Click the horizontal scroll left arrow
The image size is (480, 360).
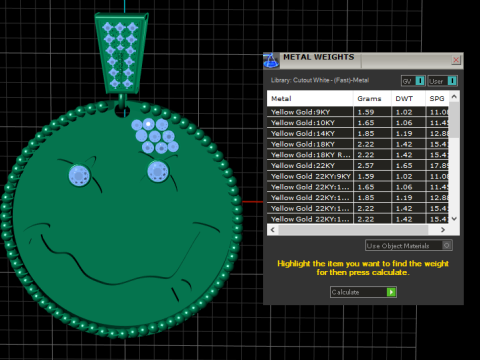click(x=273, y=230)
